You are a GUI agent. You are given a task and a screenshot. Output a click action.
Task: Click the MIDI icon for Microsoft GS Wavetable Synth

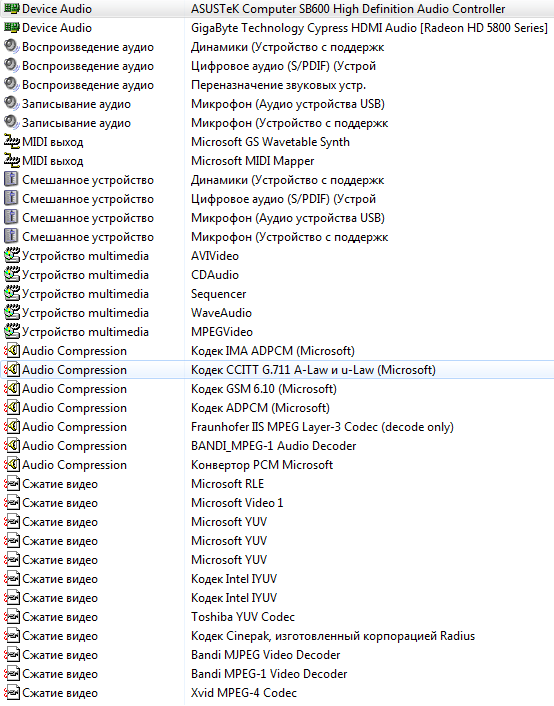point(12,141)
